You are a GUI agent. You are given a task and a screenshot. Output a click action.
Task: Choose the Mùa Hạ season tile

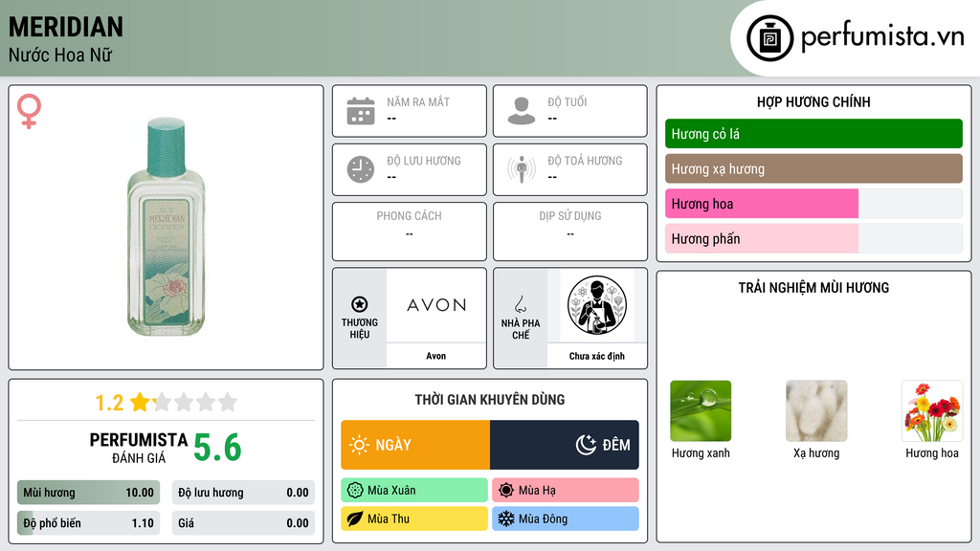[566, 491]
